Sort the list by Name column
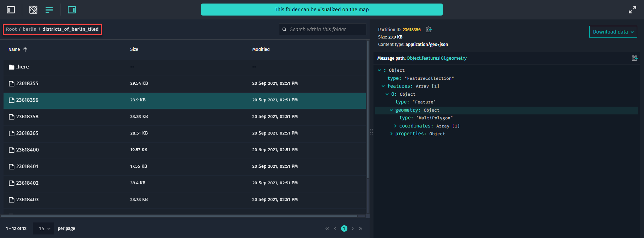Image resolution: width=644 pixels, height=238 pixels. (x=14, y=49)
